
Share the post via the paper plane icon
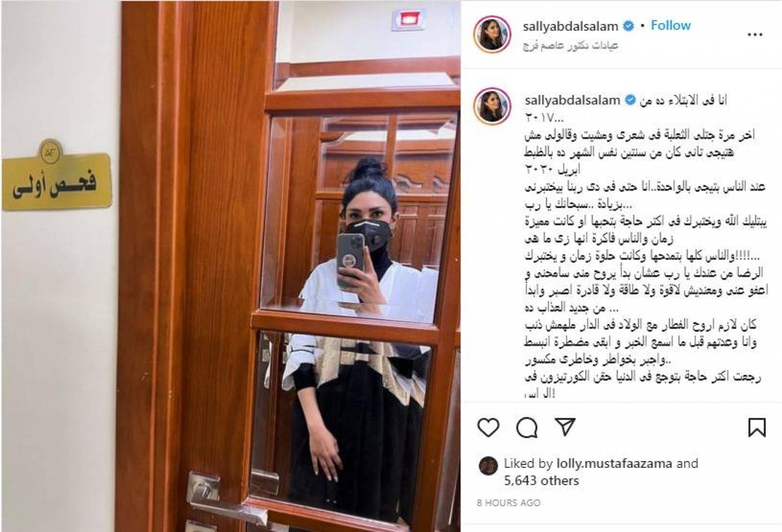pyautogui.click(x=565, y=426)
